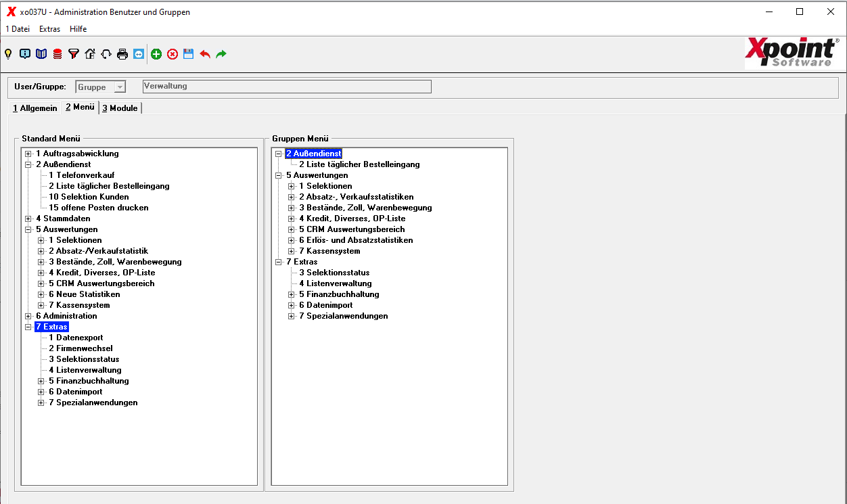Select 2 Liste täglicher Bestelleingang in Gruppen Menü

(359, 164)
